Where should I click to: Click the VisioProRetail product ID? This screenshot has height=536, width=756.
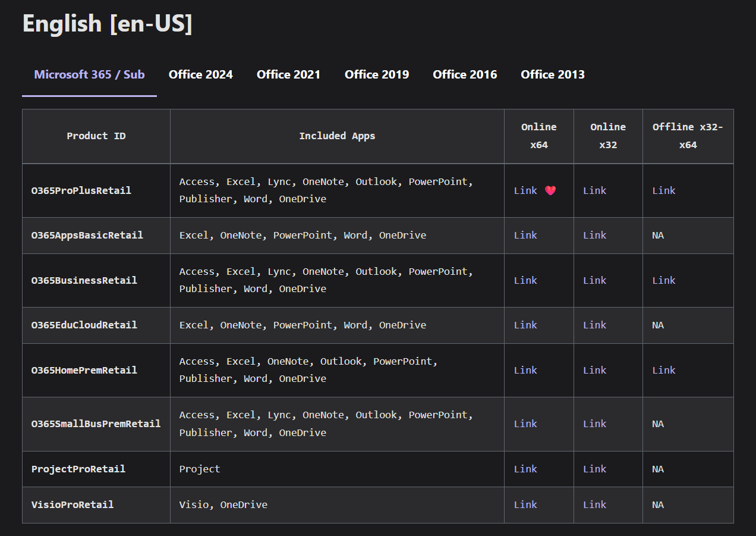72,504
